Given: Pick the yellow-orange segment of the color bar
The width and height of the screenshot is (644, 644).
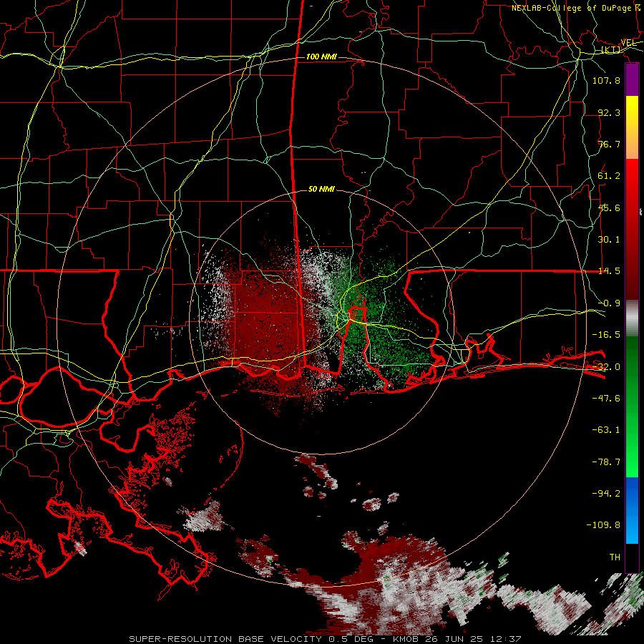Looking at the screenshot, I should pos(632,127).
